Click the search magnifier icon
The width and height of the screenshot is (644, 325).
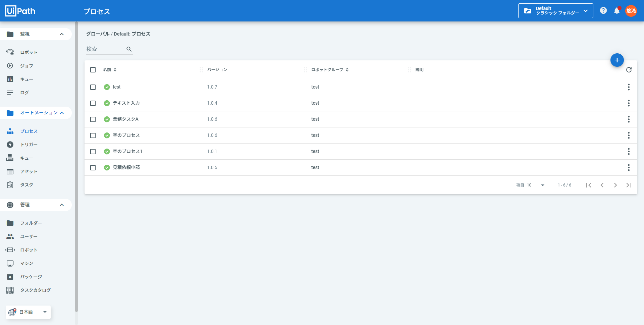coord(129,49)
